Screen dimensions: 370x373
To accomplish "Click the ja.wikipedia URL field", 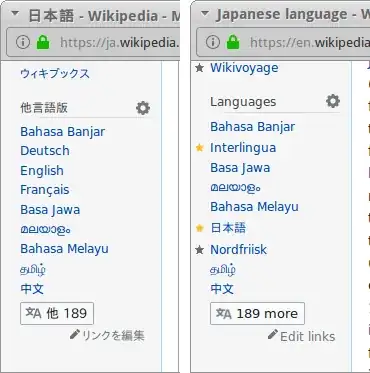I will pos(93,43).
